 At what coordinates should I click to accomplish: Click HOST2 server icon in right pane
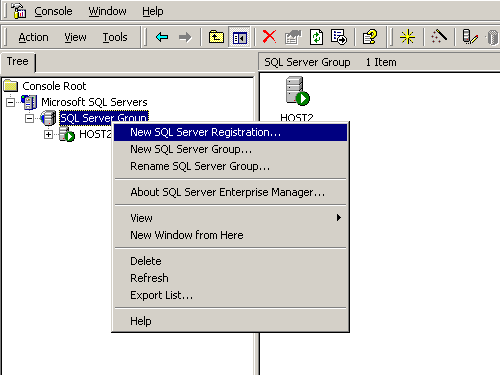pos(297,91)
